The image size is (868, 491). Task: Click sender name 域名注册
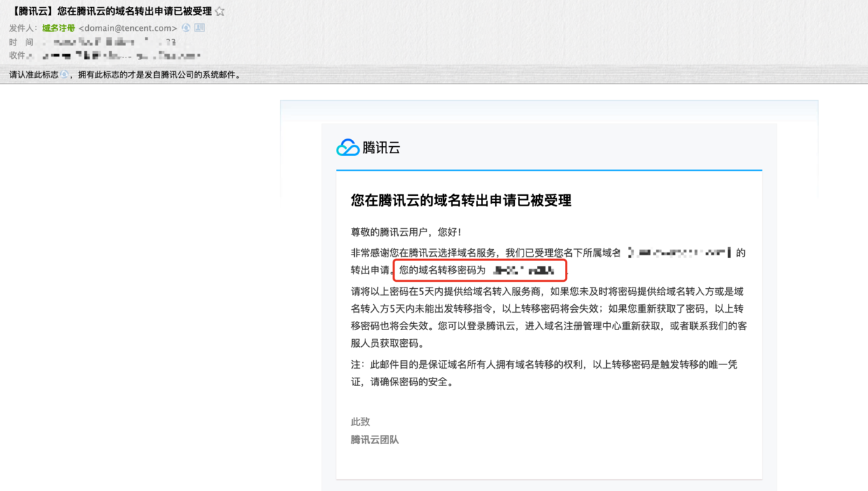[58, 28]
